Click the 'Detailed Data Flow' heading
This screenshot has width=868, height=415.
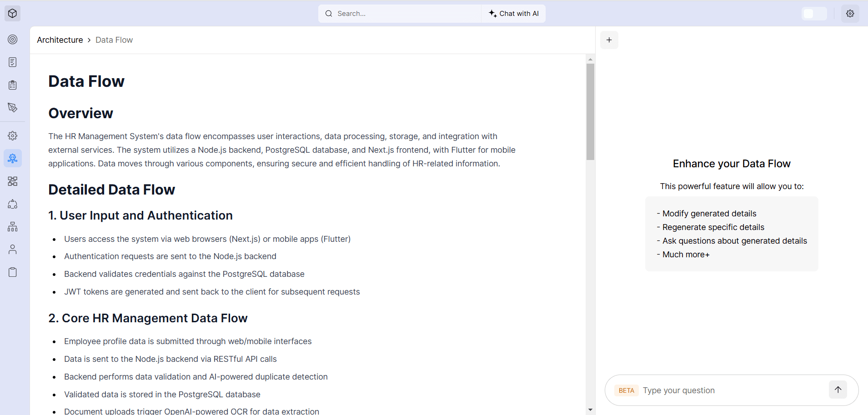point(112,190)
